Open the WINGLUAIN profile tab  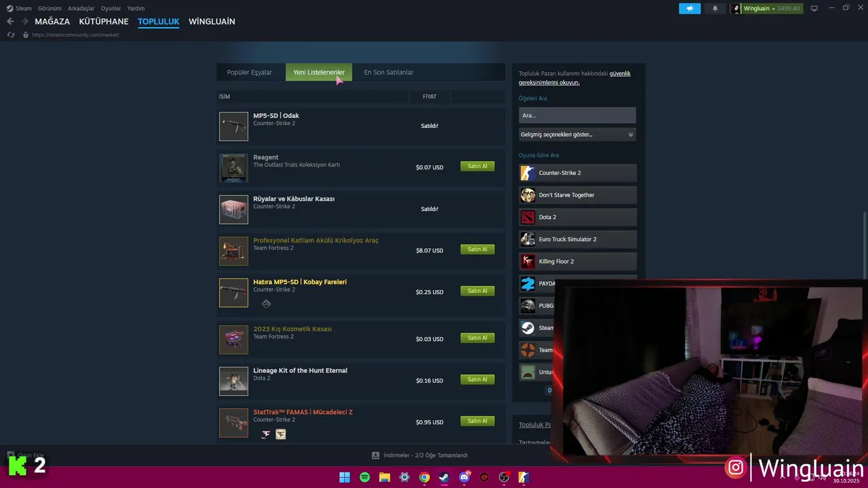point(212,22)
